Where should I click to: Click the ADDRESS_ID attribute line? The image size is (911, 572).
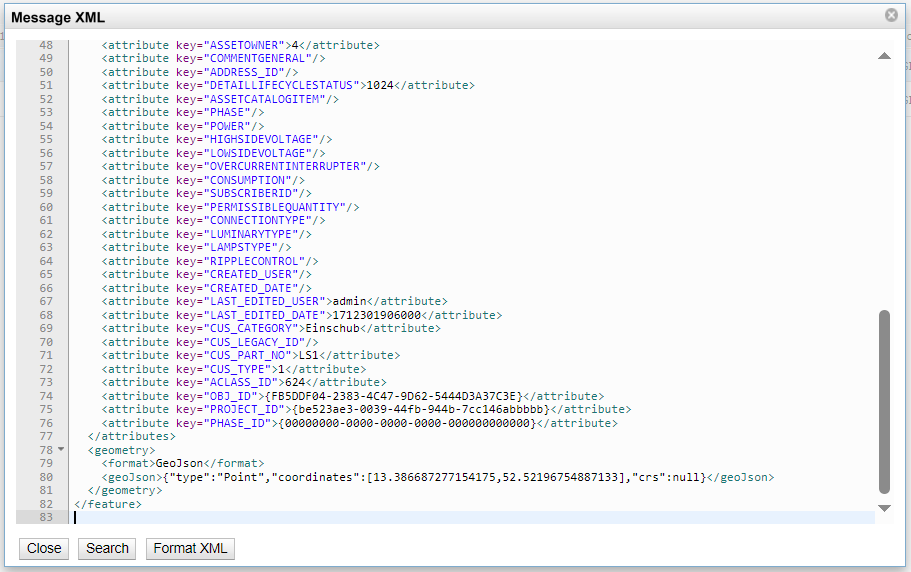click(x=200, y=72)
